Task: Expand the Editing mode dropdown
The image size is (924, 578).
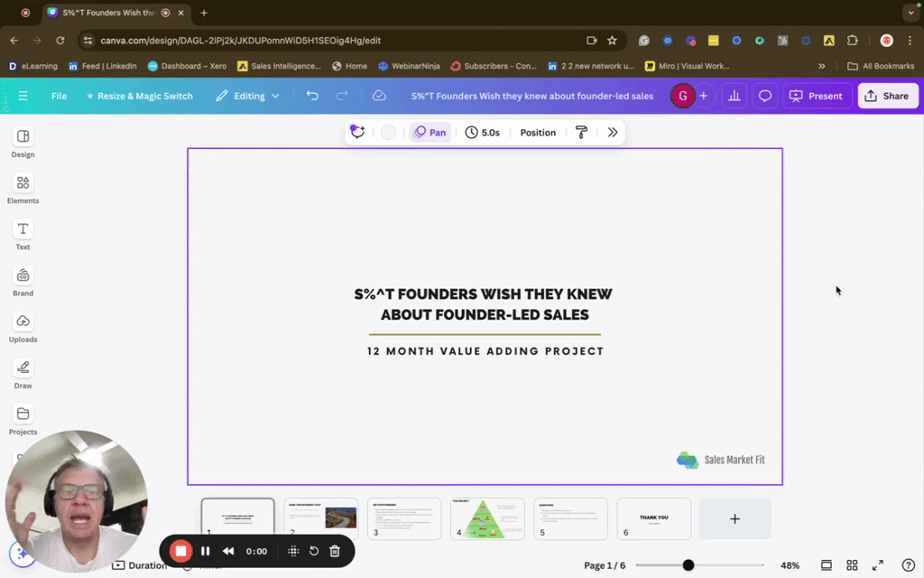Action: coord(247,96)
